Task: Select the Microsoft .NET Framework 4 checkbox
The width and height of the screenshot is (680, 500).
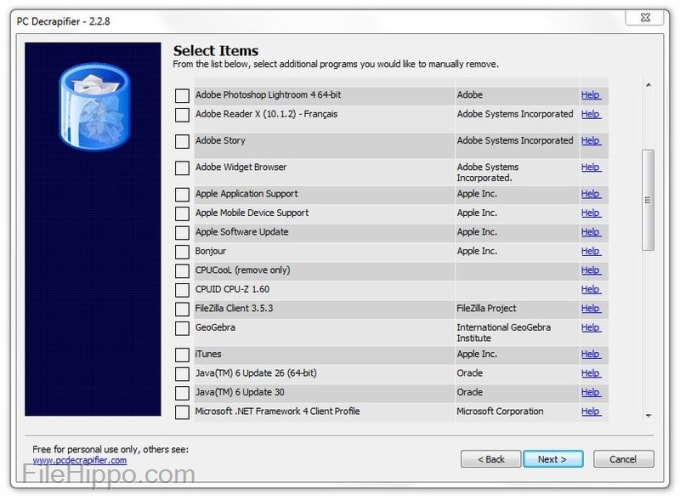Action: pos(182,412)
